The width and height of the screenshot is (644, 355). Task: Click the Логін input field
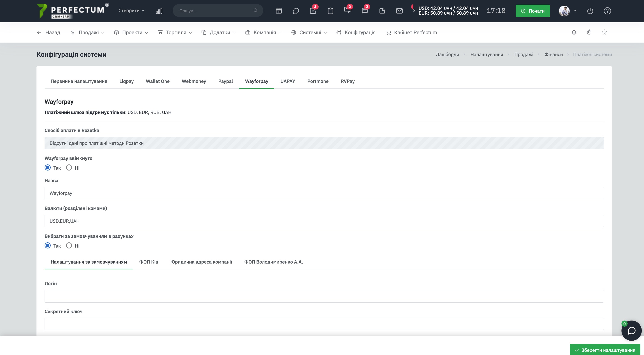(324, 296)
